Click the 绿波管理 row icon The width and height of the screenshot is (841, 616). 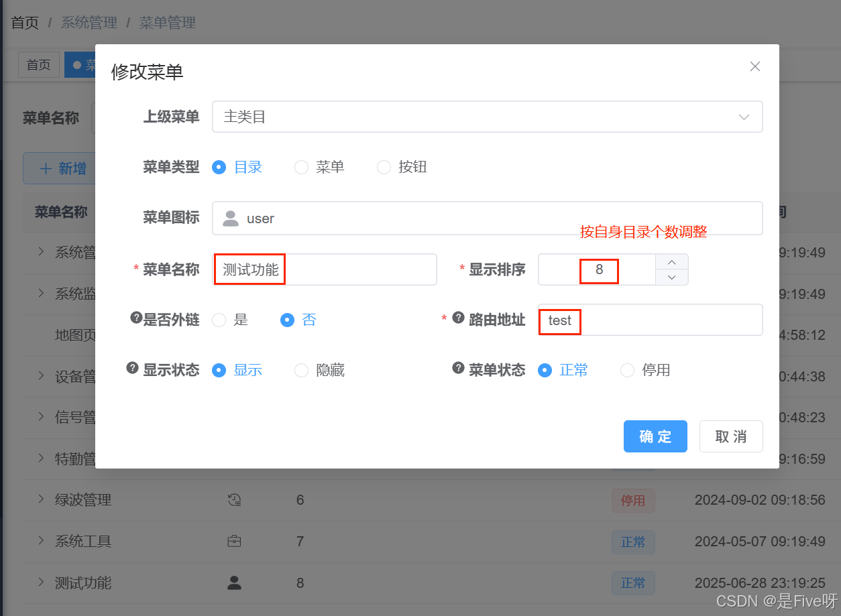click(x=234, y=499)
